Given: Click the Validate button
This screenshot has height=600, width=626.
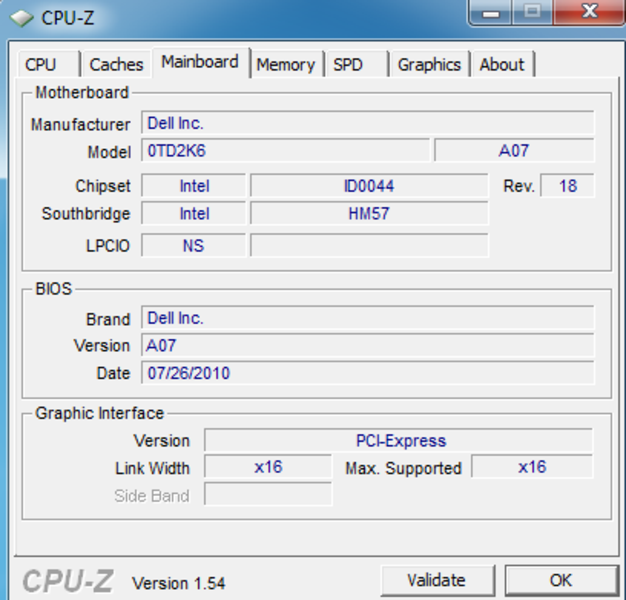Looking at the screenshot, I should [438, 580].
